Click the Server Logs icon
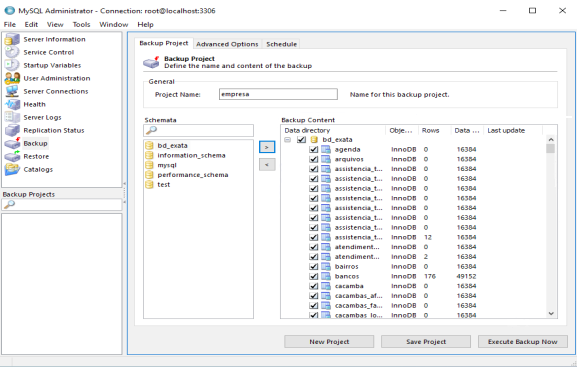The width and height of the screenshot is (582, 367). tap(12, 117)
